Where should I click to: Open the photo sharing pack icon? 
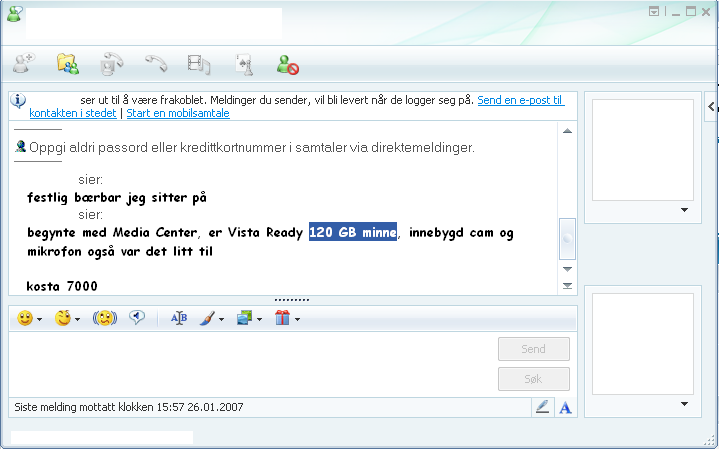(245, 318)
